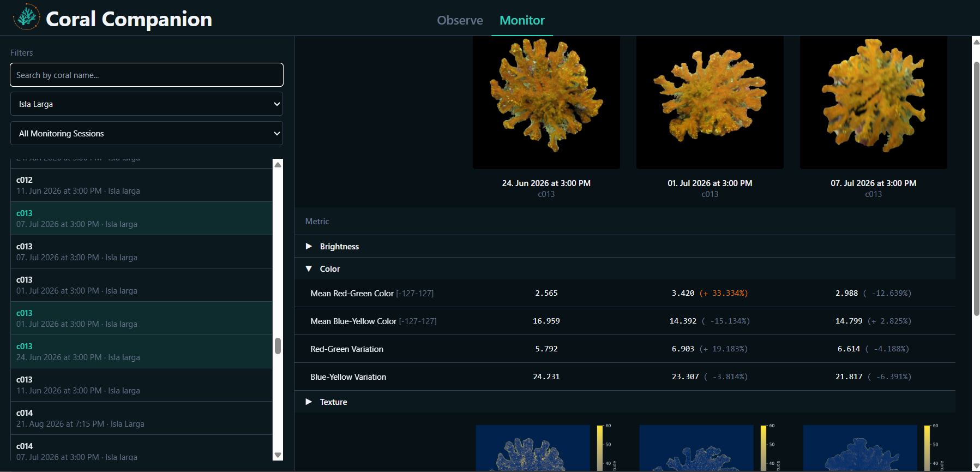The image size is (980, 472).
Task: Click the Coral Companion title text
Action: (129, 19)
